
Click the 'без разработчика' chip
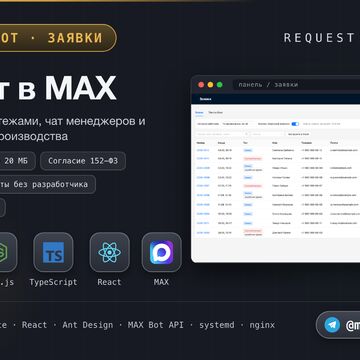coord(47,184)
